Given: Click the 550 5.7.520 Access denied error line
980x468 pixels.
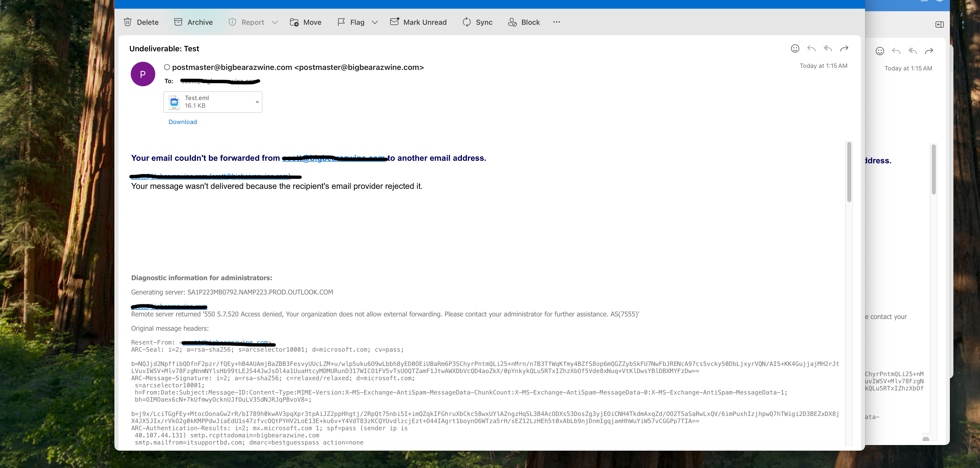Looking at the screenshot, I should (x=385, y=314).
